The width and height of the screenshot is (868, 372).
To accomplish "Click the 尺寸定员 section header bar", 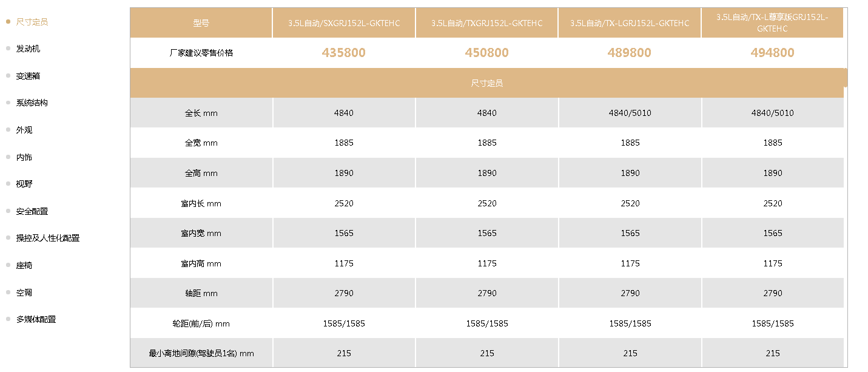I will pyautogui.click(x=486, y=83).
